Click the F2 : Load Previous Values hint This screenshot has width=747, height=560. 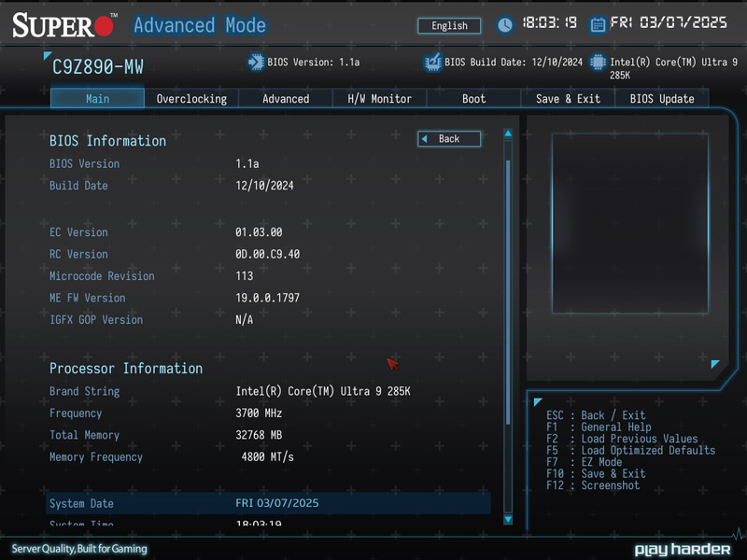click(622, 439)
